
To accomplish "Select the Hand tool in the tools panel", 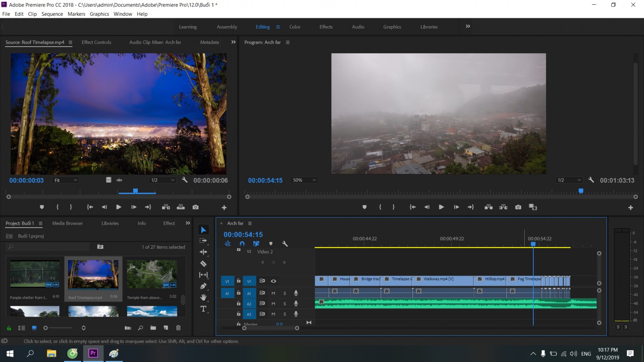I will tap(204, 297).
